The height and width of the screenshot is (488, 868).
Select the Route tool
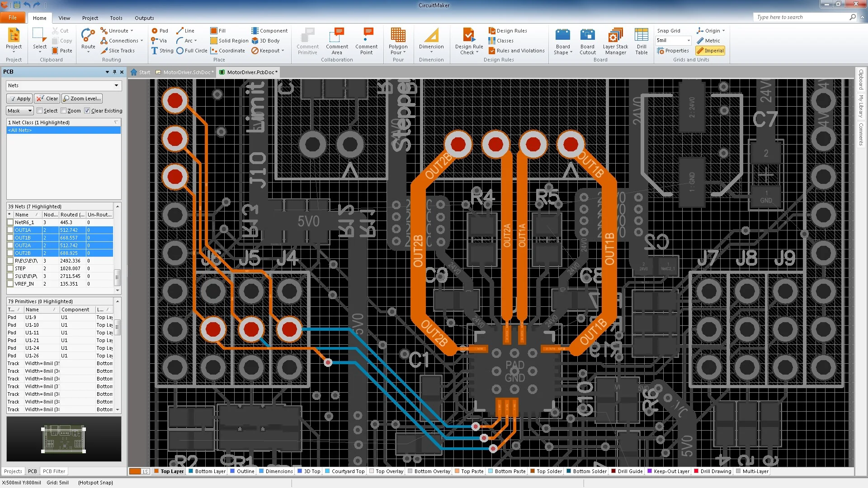pyautogui.click(x=89, y=40)
